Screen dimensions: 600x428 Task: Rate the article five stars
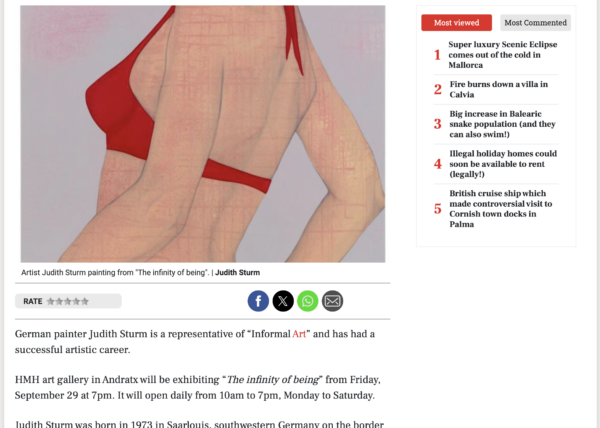85,301
